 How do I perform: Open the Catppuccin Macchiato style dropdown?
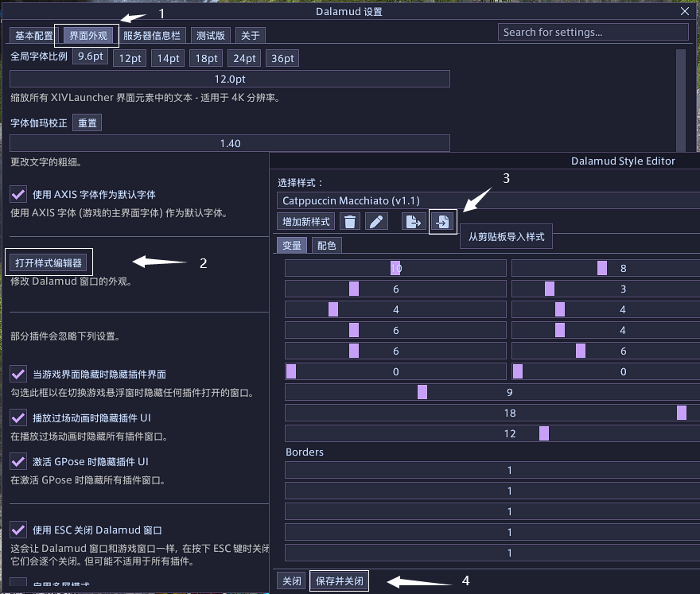coord(487,201)
